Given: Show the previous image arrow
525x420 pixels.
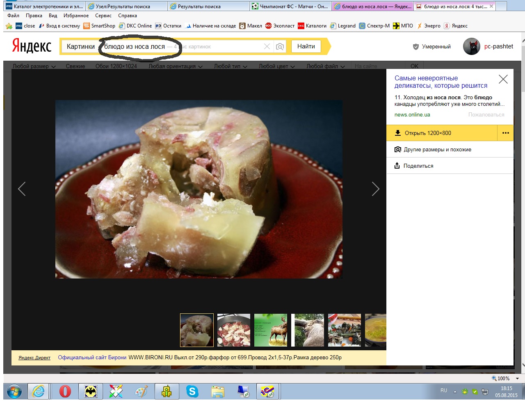Looking at the screenshot, I should pos(22,189).
